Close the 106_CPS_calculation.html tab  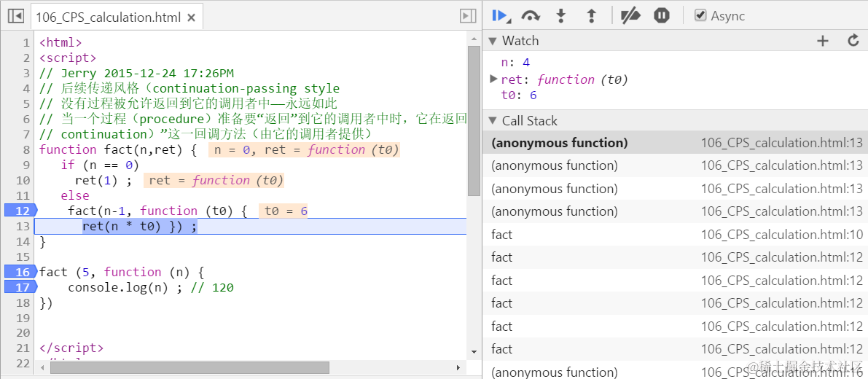point(191,17)
